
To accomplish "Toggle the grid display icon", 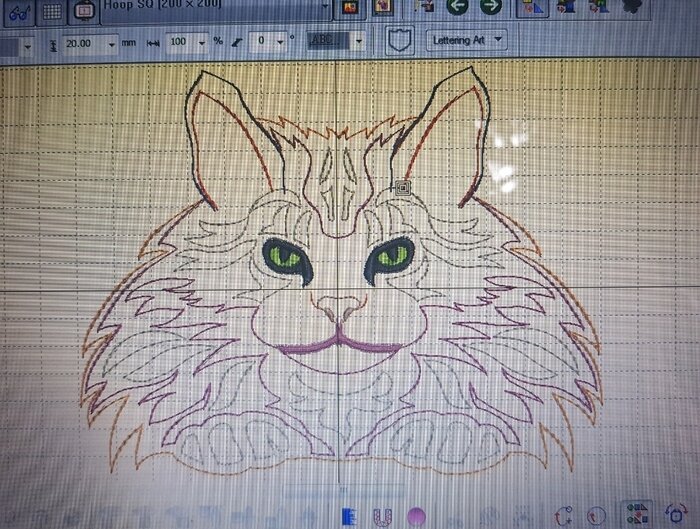I will [52, 12].
